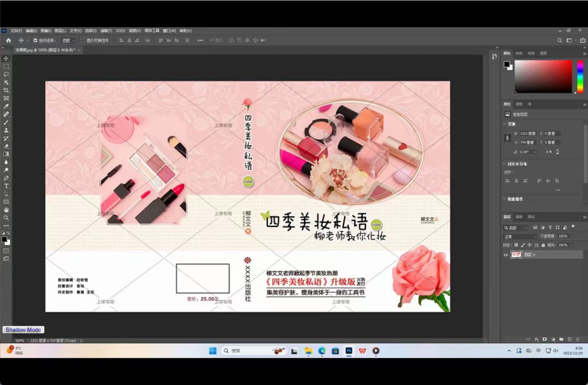Toggle the 自动选择 checkbox

(36, 40)
